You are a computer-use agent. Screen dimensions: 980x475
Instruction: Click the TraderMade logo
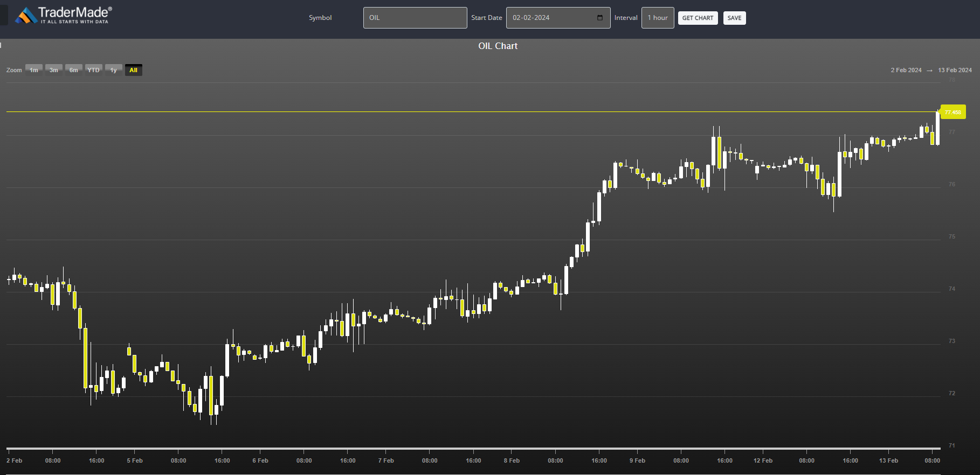(64, 16)
